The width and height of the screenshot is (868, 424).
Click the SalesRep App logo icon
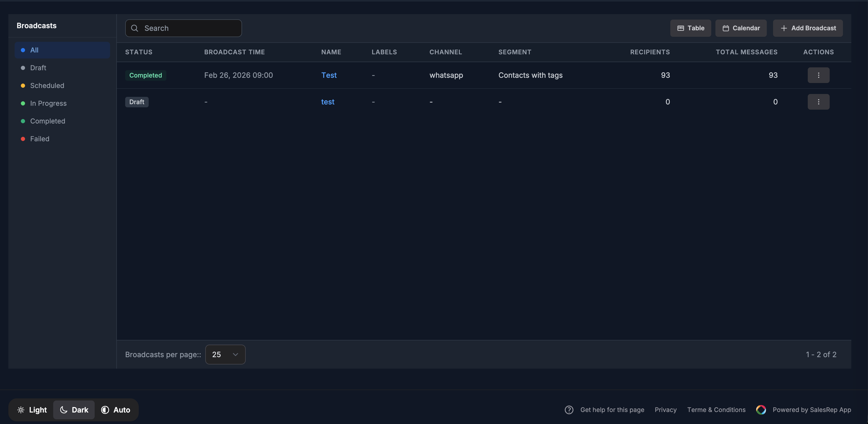click(x=761, y=410)
